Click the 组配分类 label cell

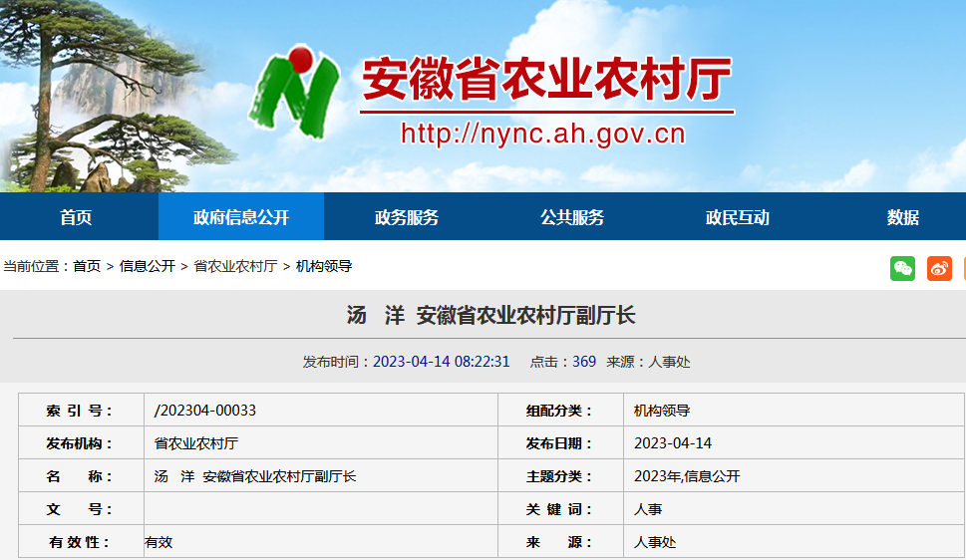[x=560, y=411]
